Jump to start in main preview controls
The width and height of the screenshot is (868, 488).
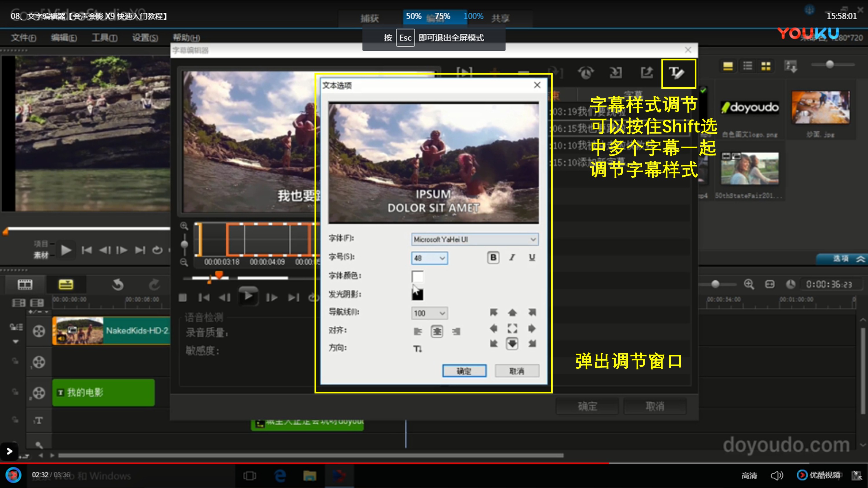tap(87, 250)
